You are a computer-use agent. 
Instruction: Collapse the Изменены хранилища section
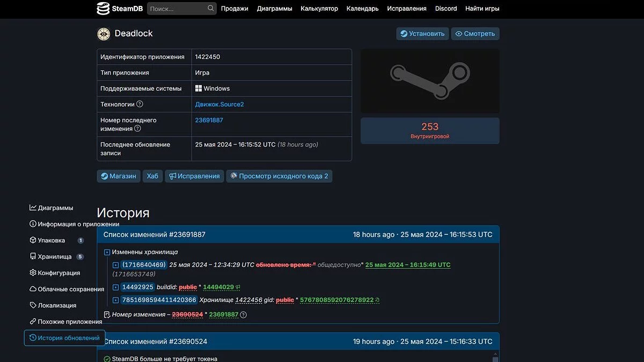click(x=107, y=252)
